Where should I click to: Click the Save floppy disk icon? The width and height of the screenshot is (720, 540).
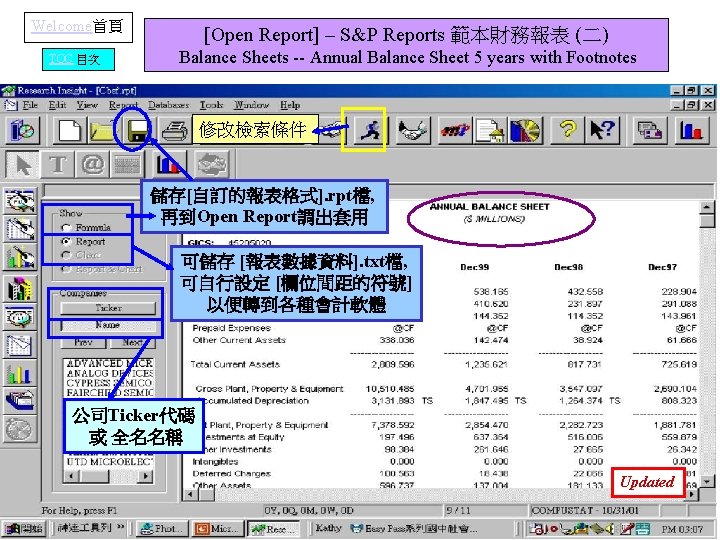point(137,130)
